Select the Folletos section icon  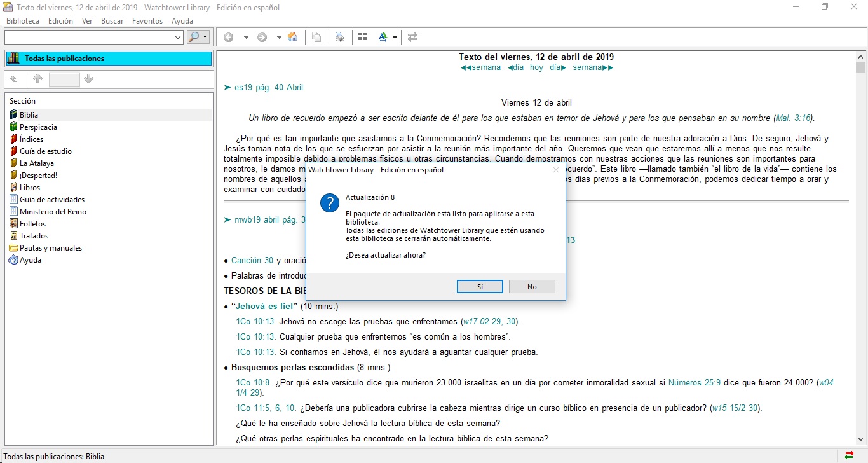coord(13,224)
